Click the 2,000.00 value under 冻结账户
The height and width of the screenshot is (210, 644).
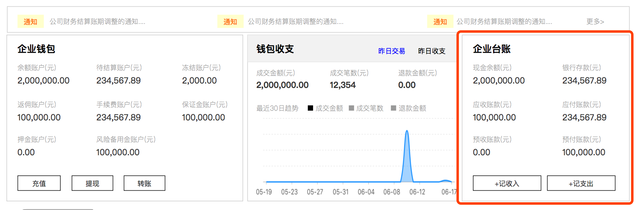(x=199, y=81)
